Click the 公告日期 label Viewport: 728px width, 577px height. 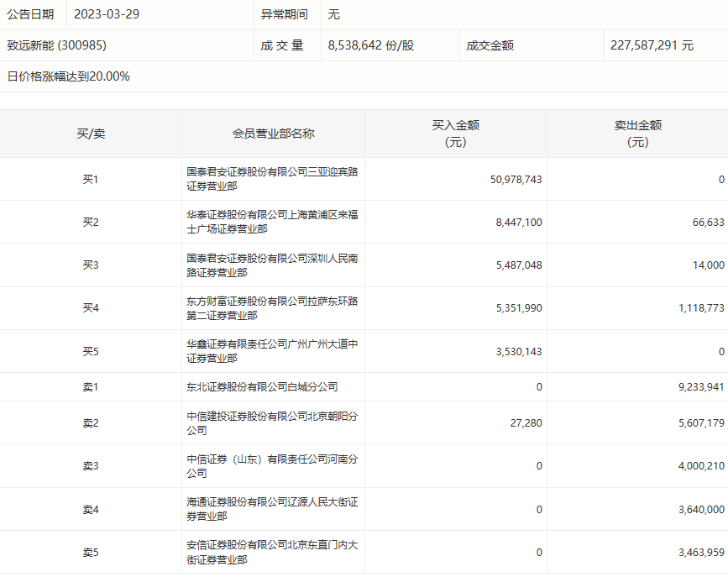30,14
